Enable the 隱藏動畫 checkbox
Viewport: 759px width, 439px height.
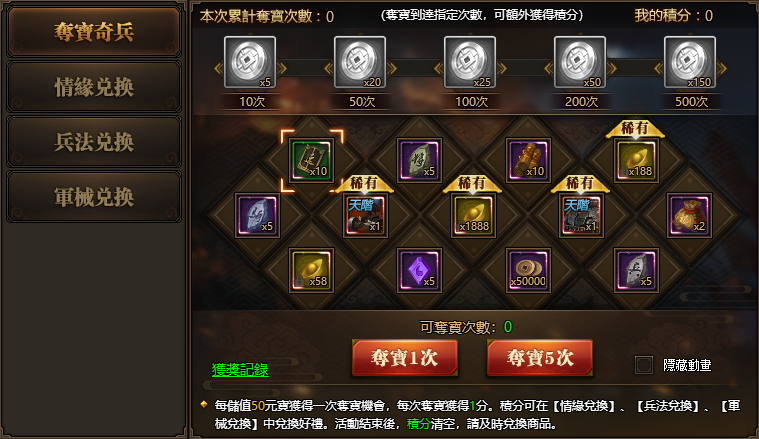point(644,365)
